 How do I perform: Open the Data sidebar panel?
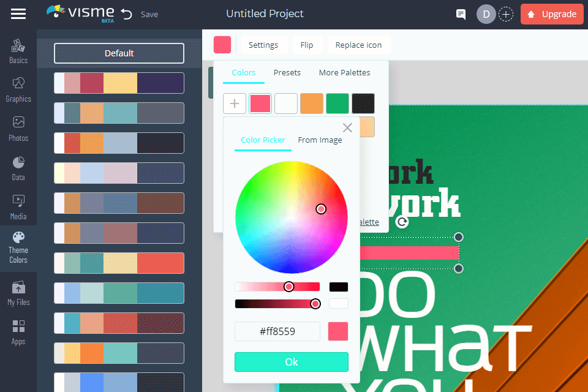(18, 168)
